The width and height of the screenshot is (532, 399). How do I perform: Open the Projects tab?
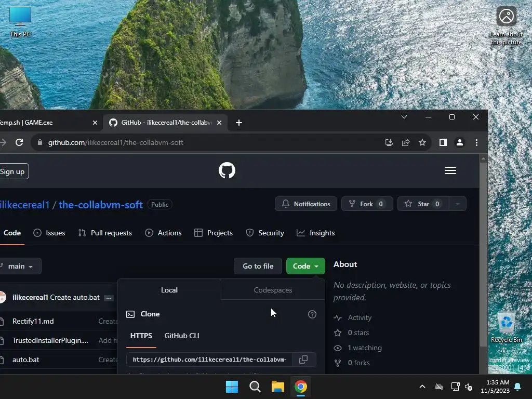(213, 233)
